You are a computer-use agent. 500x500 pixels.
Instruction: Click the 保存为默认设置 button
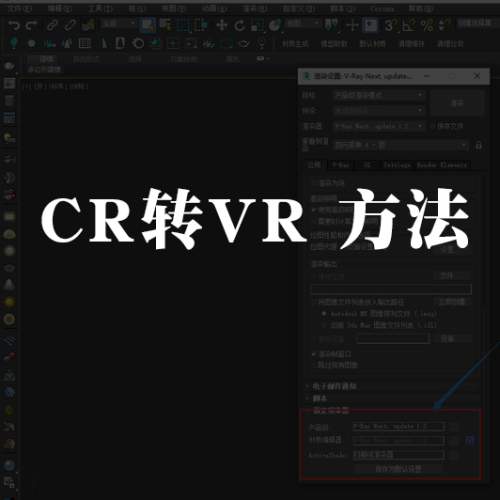click(x=398, y=469)
